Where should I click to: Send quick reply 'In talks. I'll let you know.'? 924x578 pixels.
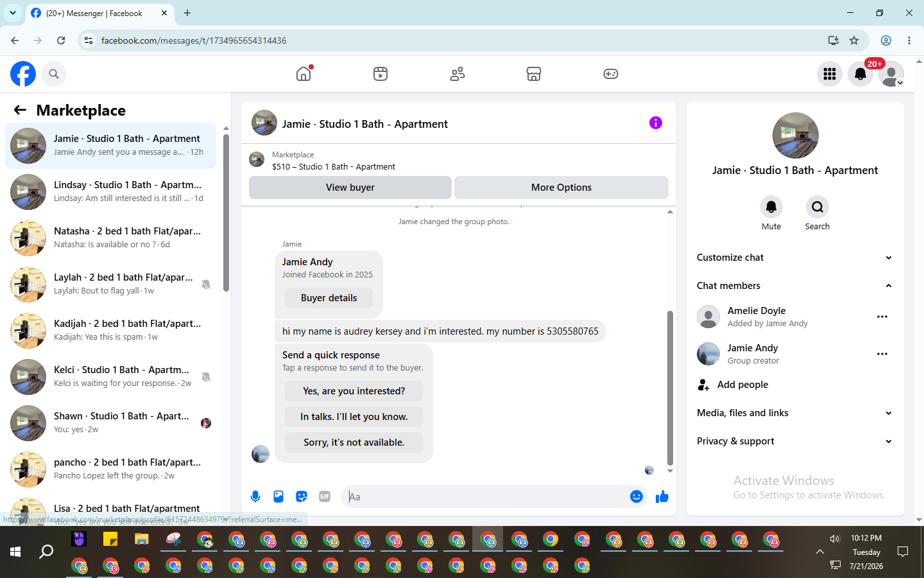coord(354,417)
